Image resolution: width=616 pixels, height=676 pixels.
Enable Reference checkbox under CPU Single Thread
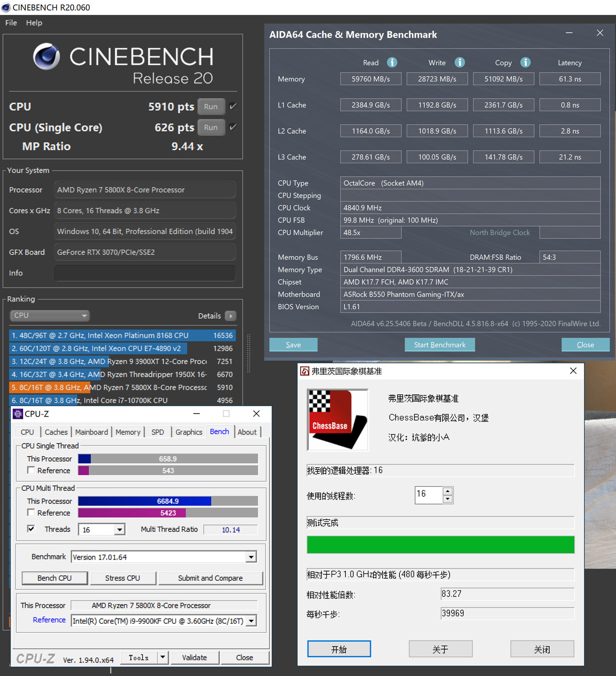(x=31, y=470)
